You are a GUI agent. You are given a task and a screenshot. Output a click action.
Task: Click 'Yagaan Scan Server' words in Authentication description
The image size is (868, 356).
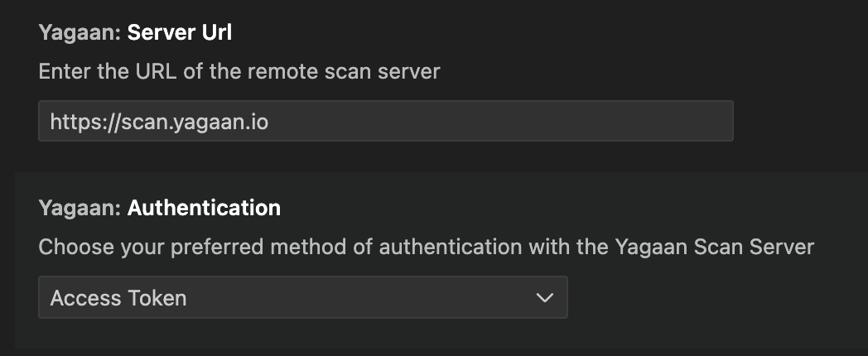click(x=714, y=247)
